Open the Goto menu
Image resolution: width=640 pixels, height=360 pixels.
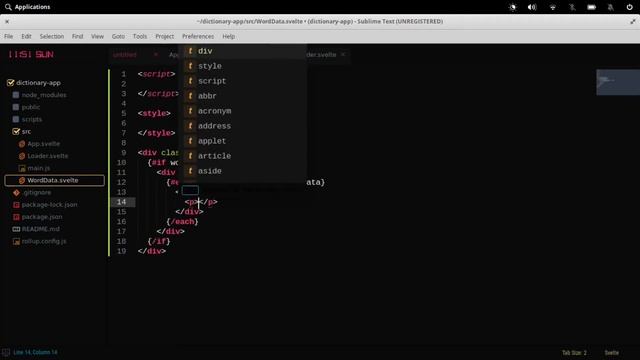click(x=118, y=36)
